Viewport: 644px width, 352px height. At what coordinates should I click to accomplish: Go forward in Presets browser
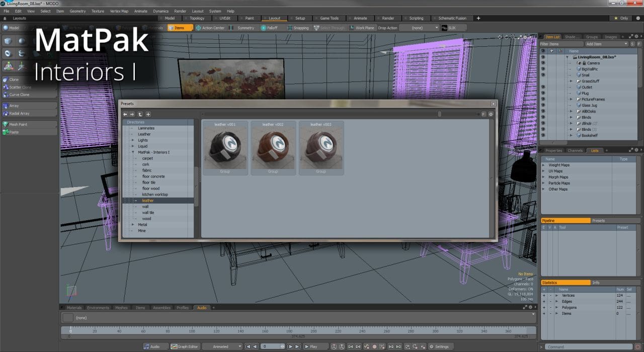pos(132,114)
